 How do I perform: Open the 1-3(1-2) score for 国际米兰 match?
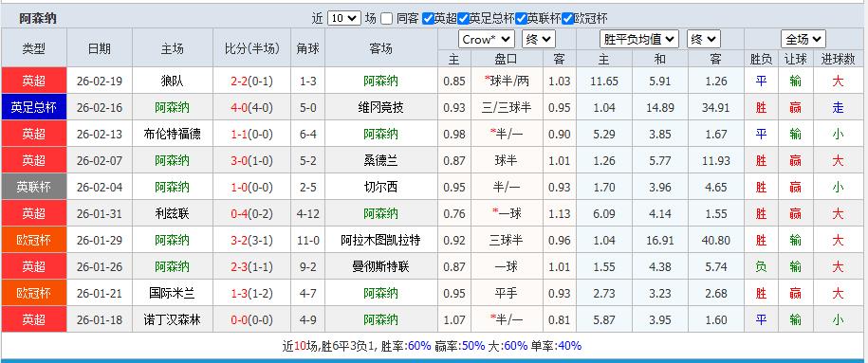pos(252,293)
